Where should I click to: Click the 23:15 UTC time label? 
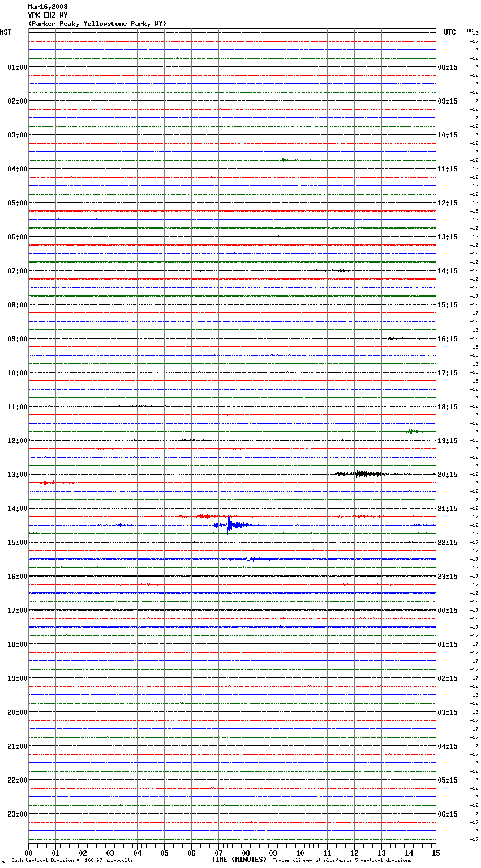pyautogui.click(x=448, y=577)
